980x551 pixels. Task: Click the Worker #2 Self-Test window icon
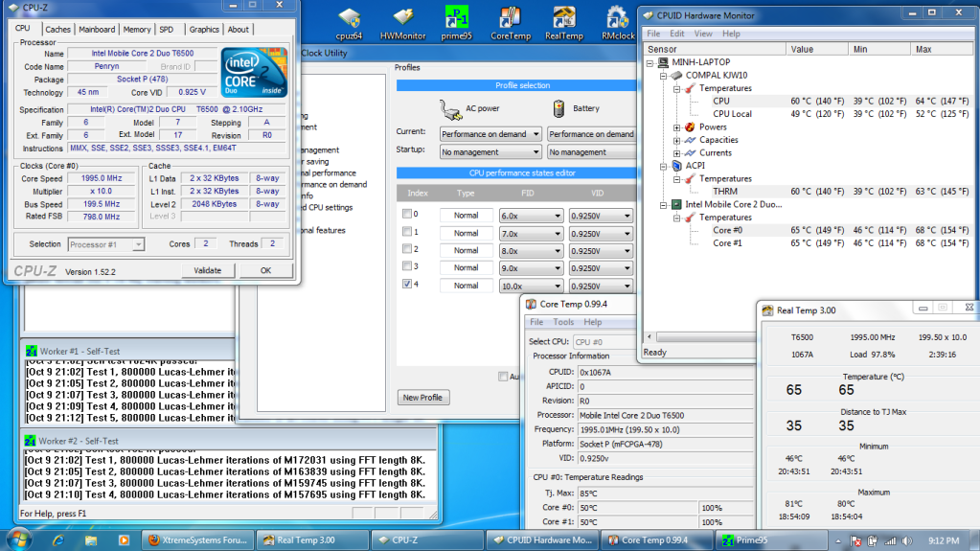(30, 441)
